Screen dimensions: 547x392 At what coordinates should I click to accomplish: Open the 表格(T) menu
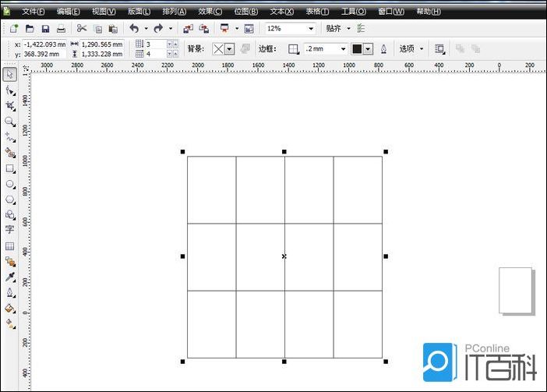tap(317, 12)
